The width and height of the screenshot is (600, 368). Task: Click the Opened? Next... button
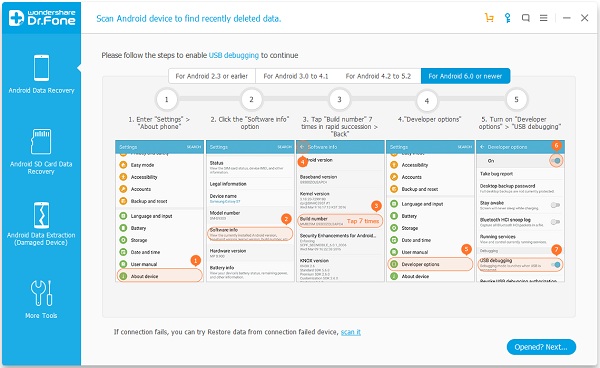(x=541, y=347)
